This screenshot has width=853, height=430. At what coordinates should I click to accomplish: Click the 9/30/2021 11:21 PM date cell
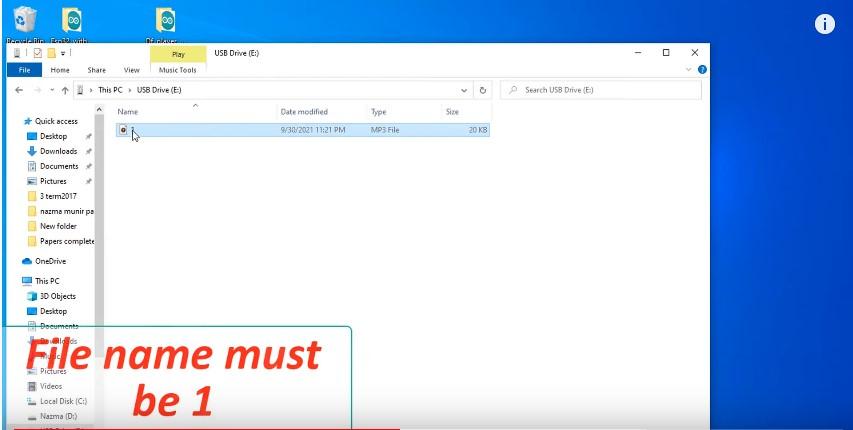tap(313, 130)
